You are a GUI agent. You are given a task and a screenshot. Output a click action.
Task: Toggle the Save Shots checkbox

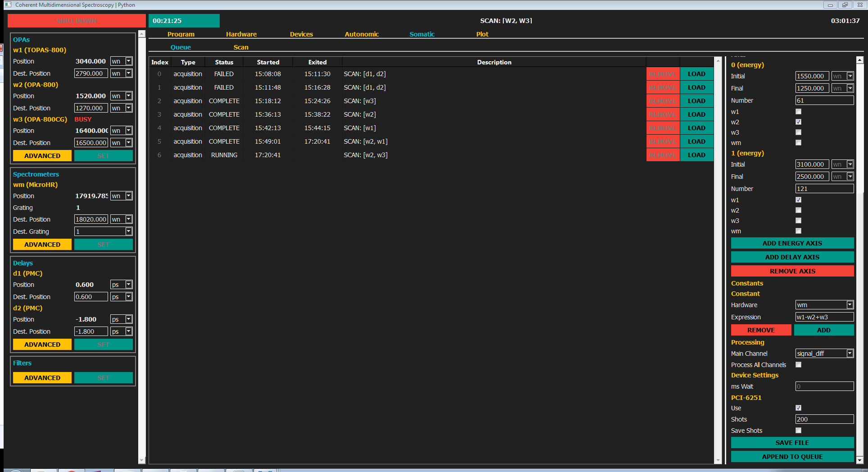coord(798,431)
